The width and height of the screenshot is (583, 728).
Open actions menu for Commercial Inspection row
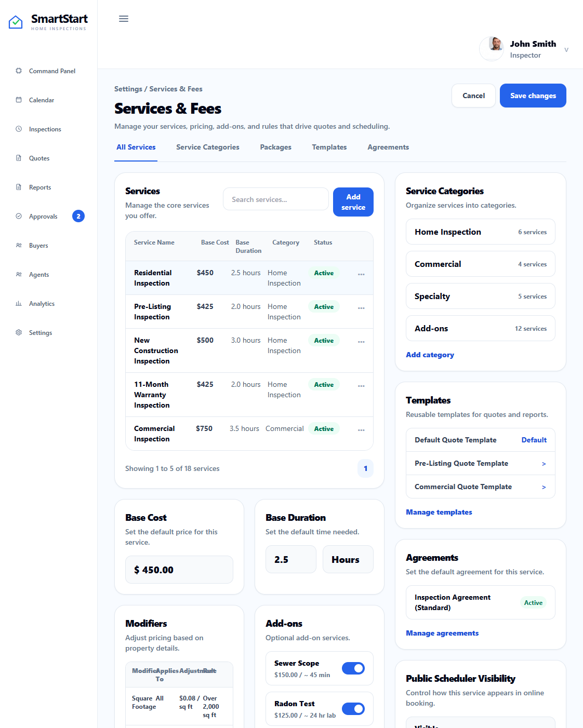[361, 430]
